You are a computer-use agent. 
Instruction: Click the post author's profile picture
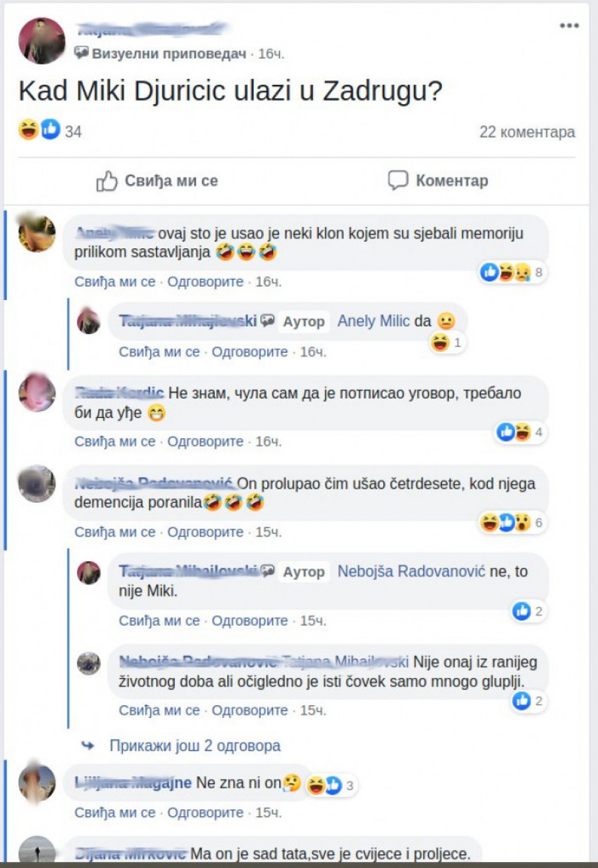[x=41, y=41]
